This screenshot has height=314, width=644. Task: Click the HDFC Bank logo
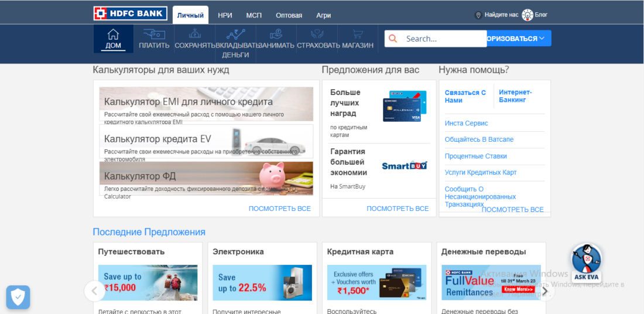(x=130, y=13)
